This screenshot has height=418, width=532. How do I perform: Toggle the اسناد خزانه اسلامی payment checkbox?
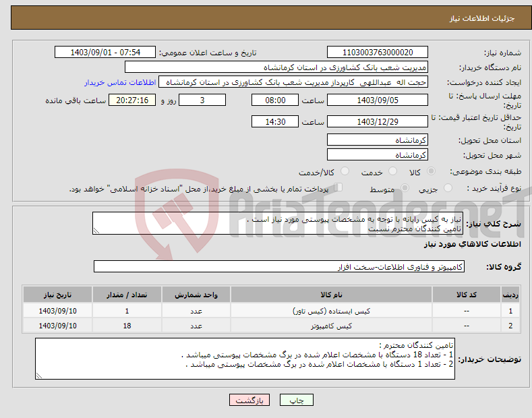338,187
